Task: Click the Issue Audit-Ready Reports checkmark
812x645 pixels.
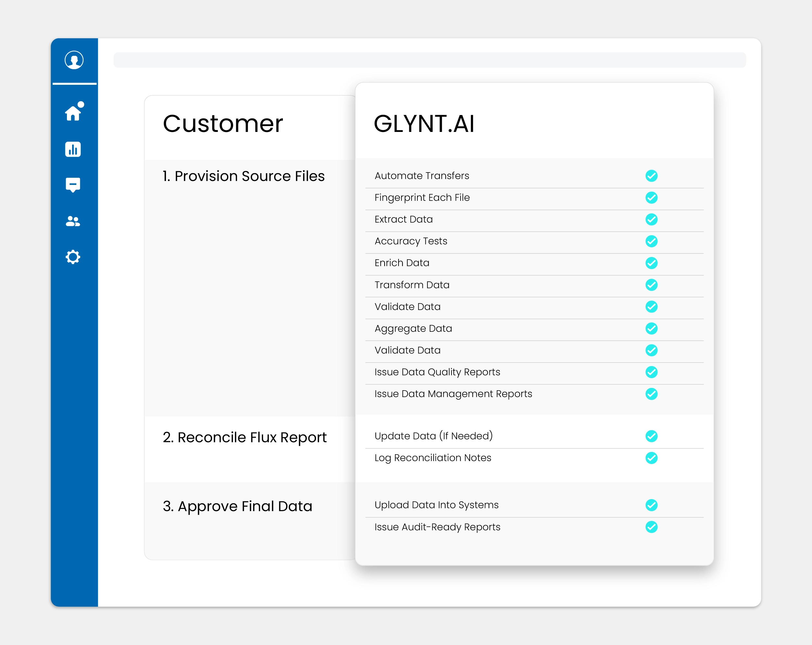Action: [651, 527]
